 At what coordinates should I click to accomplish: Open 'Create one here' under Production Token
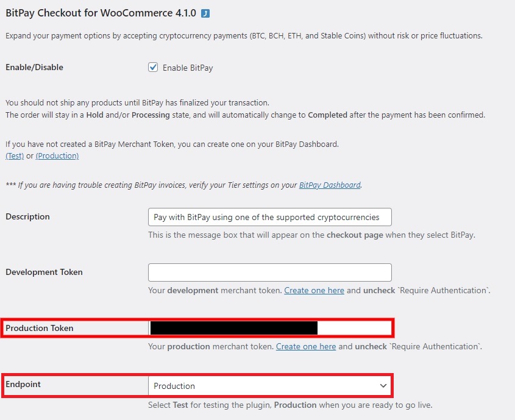click(x=306, y=346)
